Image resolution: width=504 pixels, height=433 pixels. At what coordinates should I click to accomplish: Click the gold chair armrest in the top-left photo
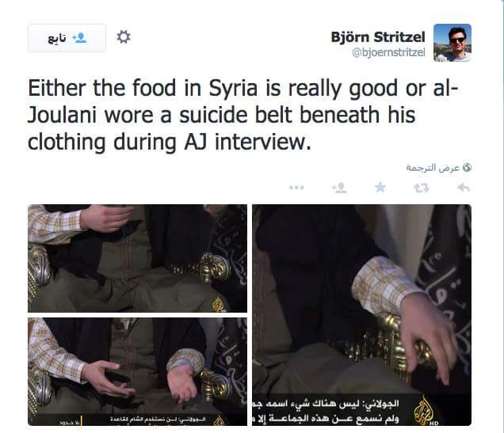coord(213,268)
